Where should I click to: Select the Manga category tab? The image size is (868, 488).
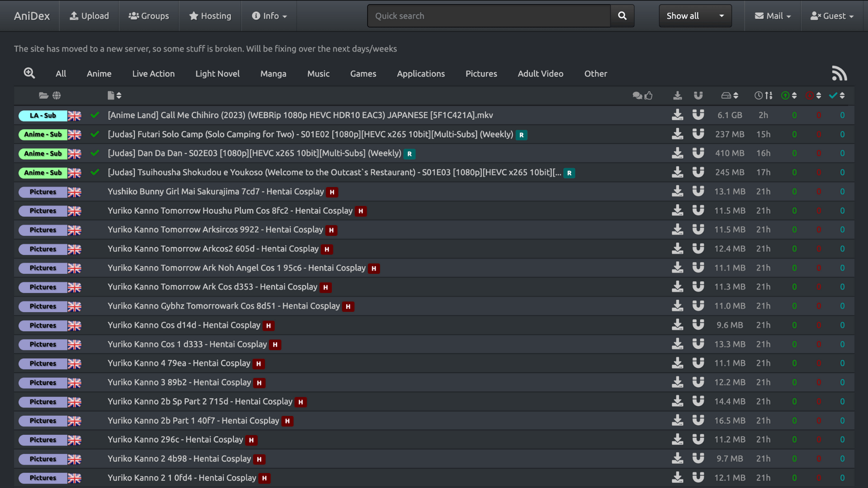pos(273,74)
